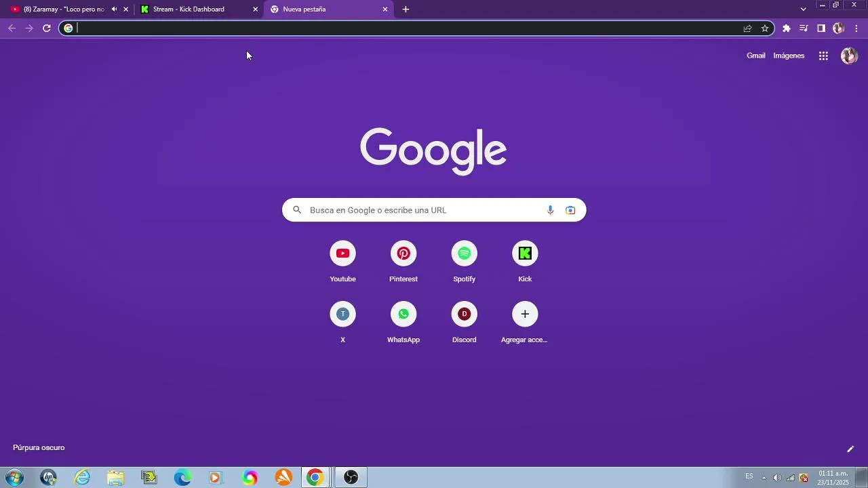Search by image with the Google Lens icon
This screenshot has height=488, width=868.
tap(570, 210)
